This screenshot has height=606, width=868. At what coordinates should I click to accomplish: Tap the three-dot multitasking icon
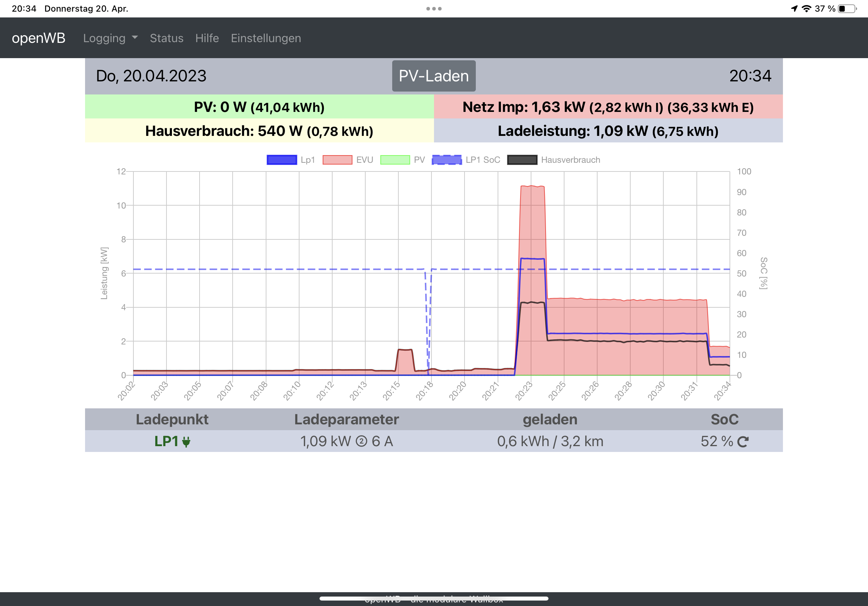[434, 9]
